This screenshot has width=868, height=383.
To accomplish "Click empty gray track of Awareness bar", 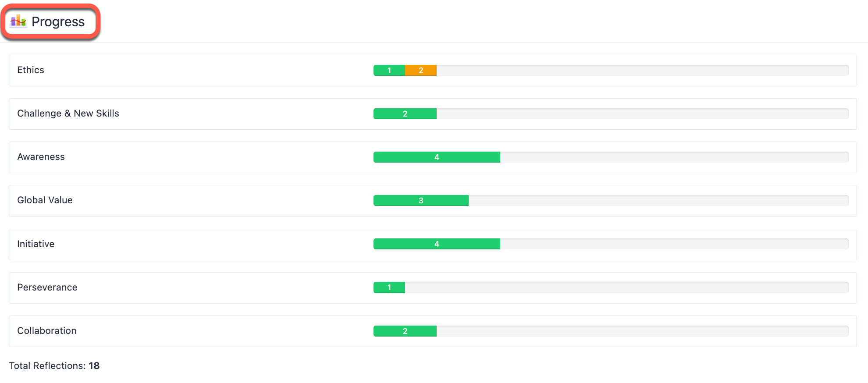I will click(x=674, y=157).
